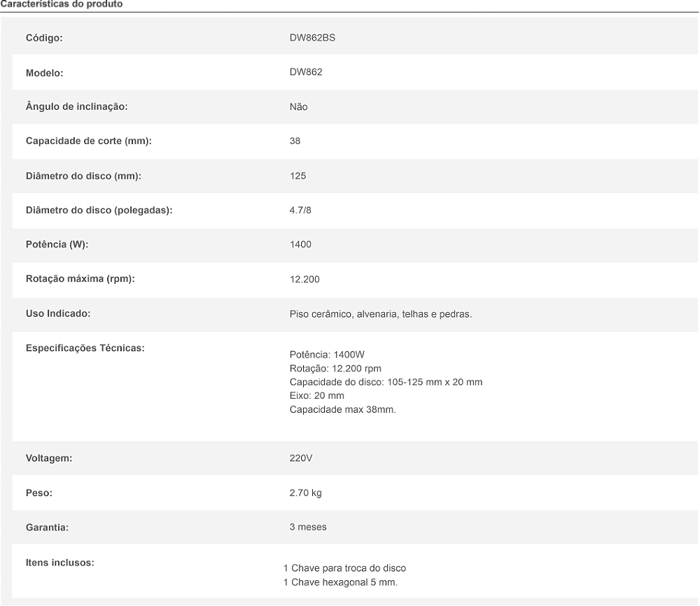The width and height of the screenshot is (700, 606).
Task: Click the Uso Indicado label
Action: click(58, 313)
